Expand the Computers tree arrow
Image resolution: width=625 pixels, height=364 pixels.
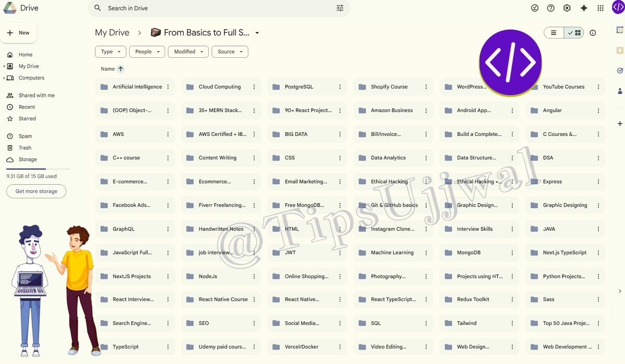tap(4, 78)
